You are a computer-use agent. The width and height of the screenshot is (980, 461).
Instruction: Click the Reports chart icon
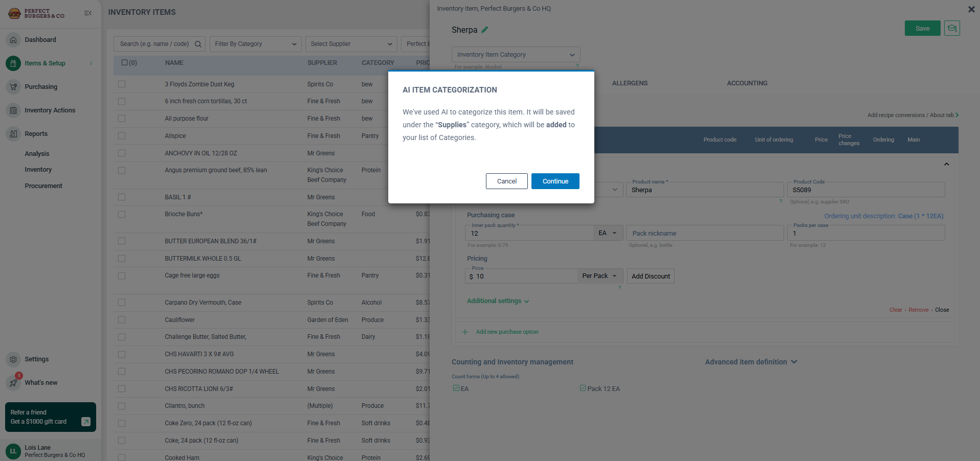click(13, 133)
